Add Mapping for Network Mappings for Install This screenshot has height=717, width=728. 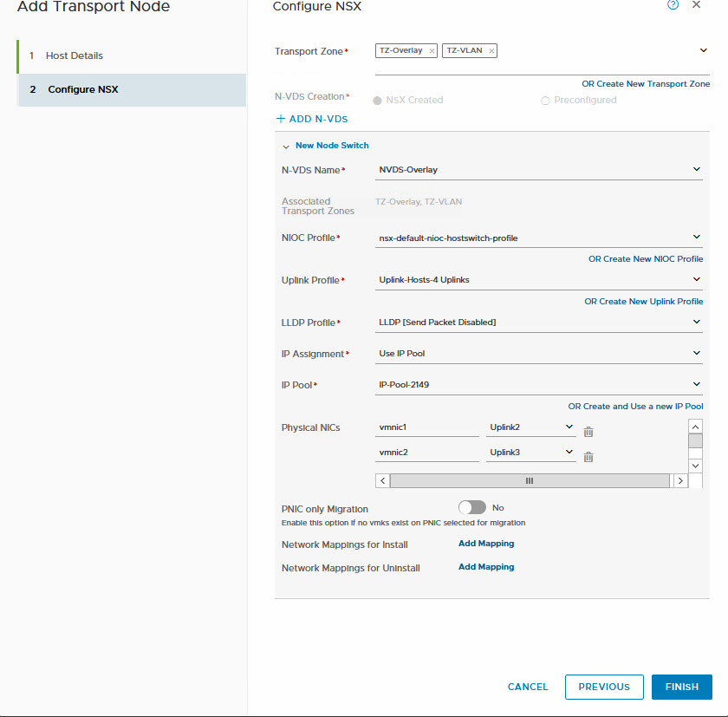pyautogui.click(x=486, y=544)
